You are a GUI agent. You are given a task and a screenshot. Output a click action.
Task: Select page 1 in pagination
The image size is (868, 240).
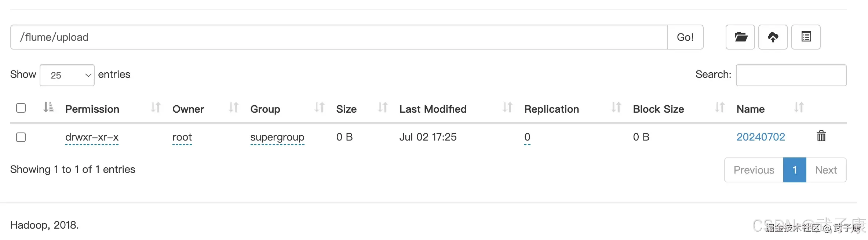(x=794, y=170)
